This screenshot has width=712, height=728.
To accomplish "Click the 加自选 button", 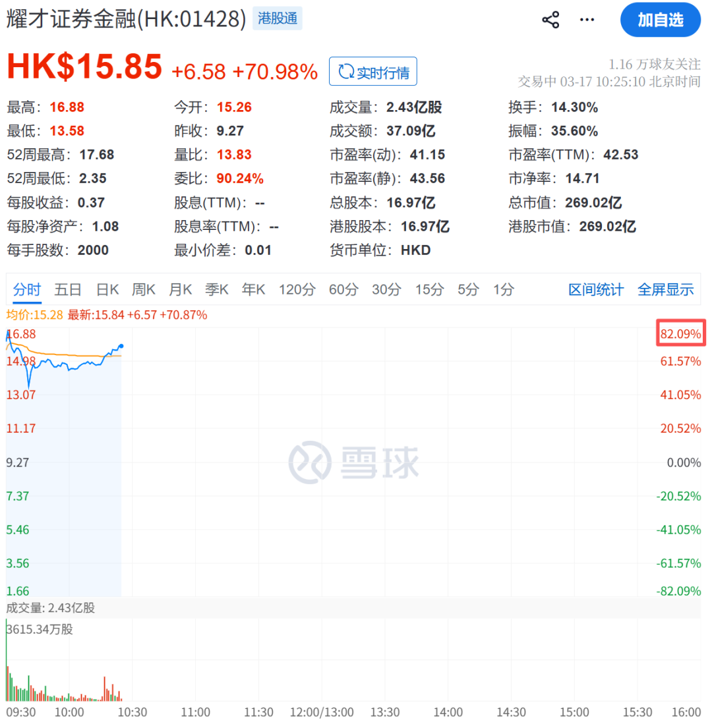I will pos(660,20).
